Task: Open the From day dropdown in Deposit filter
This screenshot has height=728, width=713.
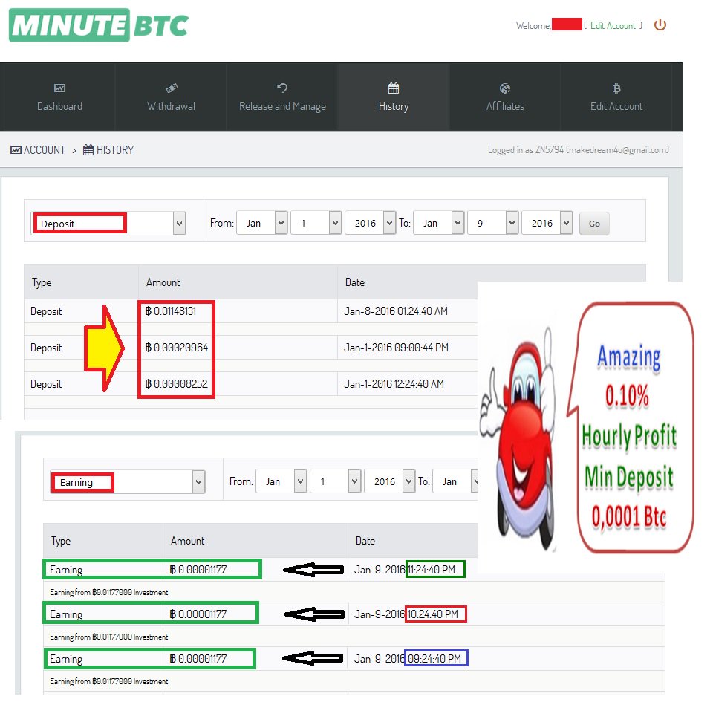Action: [316, 223]
